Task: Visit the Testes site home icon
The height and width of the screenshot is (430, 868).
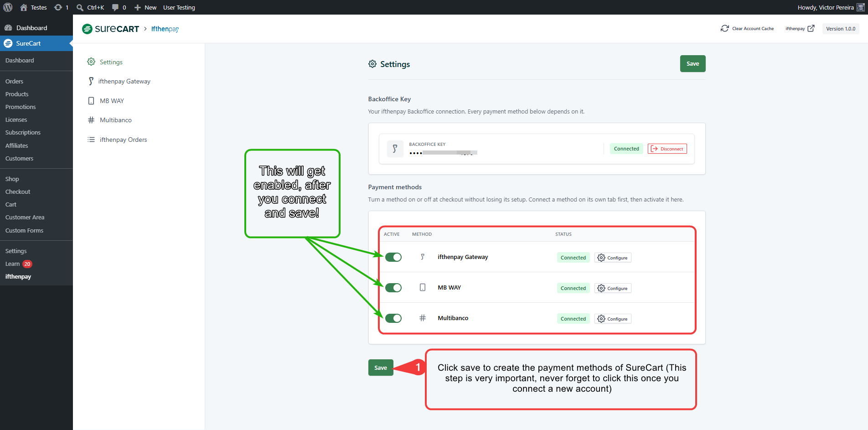Action: pos(24,7)
